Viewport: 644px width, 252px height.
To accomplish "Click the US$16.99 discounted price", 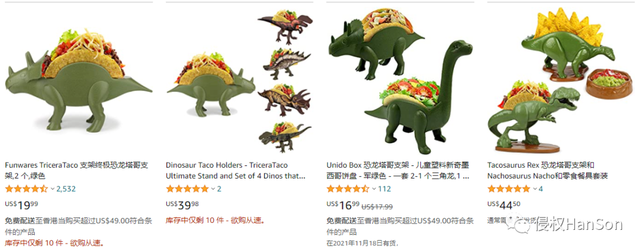I will [343, 204].
